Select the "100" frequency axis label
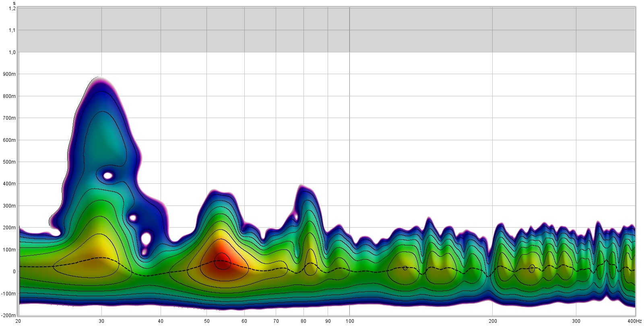The height and width of the screenshot is (326, 644). pyautogui.click(x=349, y=321)
